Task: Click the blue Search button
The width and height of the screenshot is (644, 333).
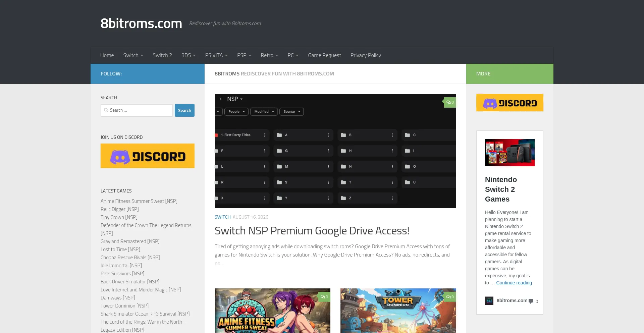Action: pyautogui.click(x=184, y=110)
